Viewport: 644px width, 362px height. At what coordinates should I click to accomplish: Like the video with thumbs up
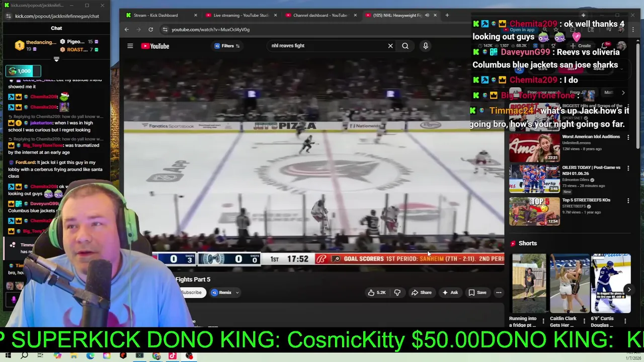point(376,293)
